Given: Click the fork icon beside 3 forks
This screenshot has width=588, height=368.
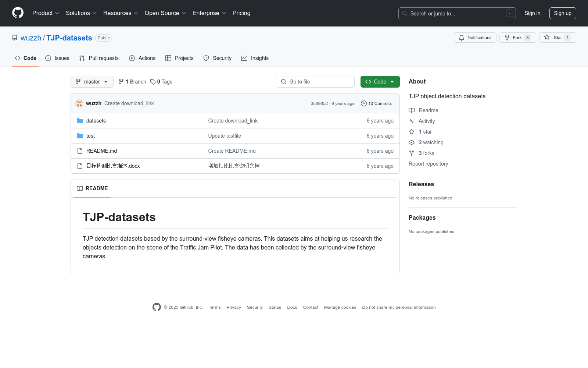Looking at the screenshot, I should pos(412,153).
